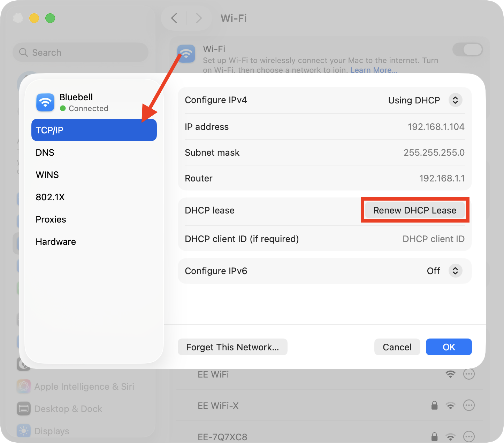Open the Configure IPv6 dropdown

click(455, 271)
